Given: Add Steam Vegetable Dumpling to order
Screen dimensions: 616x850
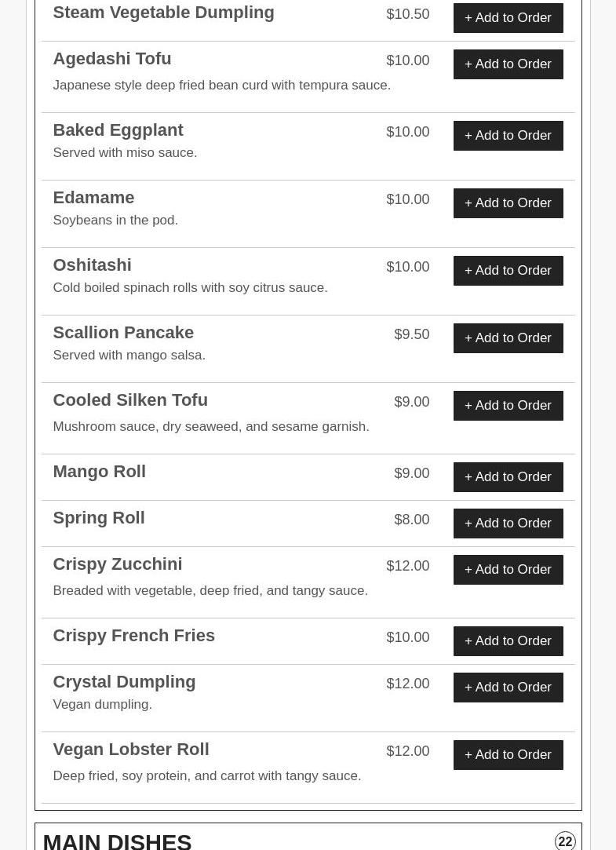Looking at the screenshot, I should pyautogui.click(x=508, y=18).
